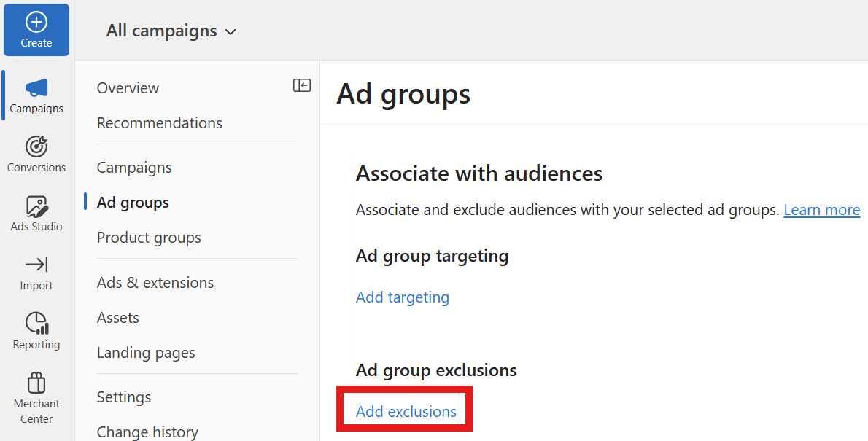Collapse the navigation pane icon
This screenshot has height=441, width=868.
click(302, 85)
